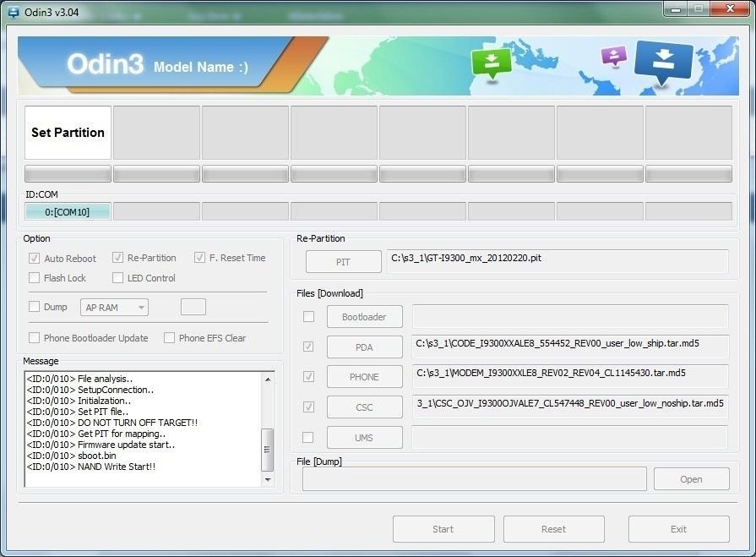Click the CSC file path field
This screenshot has width=756, height=557.
point(570,407)
